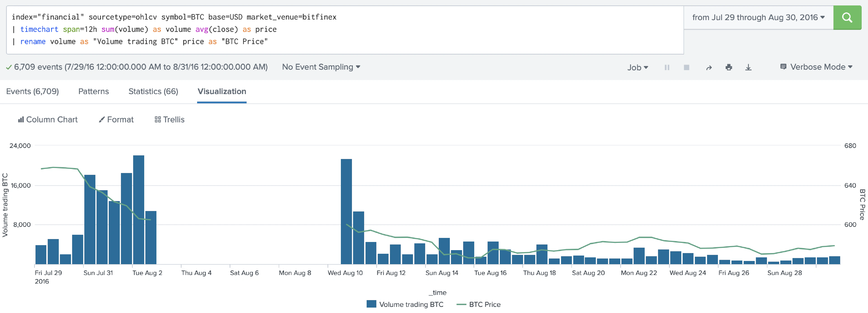Export results with the download icon
This screenshot has width=868, height=313.
tap(748, 67)
